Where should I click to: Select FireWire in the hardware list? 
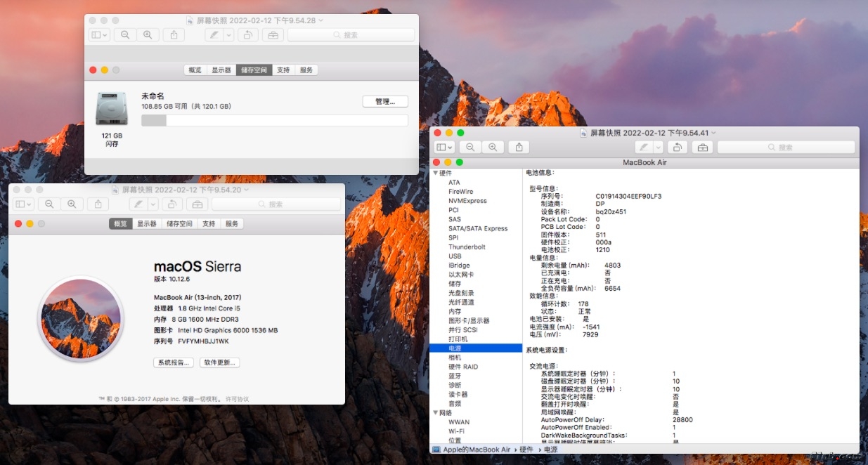[460, 191]
